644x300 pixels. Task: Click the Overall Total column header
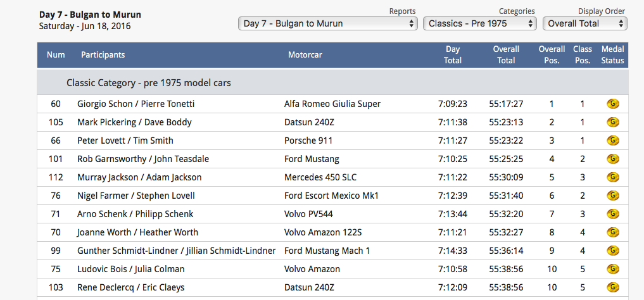(x=506, y=54)
